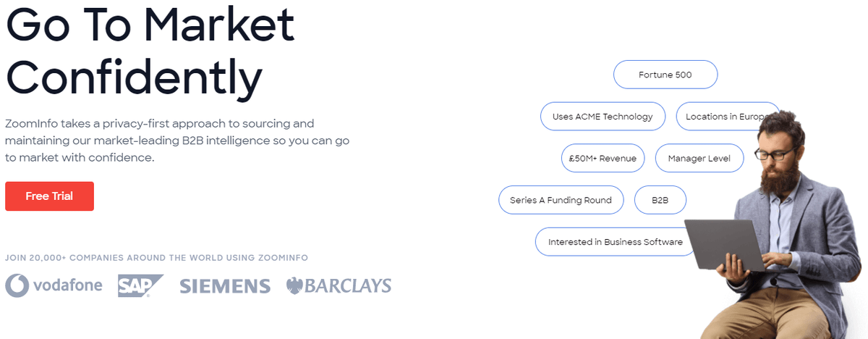Select the Locations in Europe tag
Viewport: 868px width, 339px height.
(727, 117)
